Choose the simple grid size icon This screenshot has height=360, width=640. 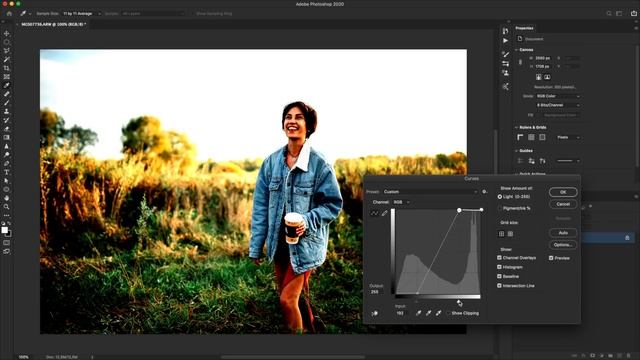click(x=501, y=234)
